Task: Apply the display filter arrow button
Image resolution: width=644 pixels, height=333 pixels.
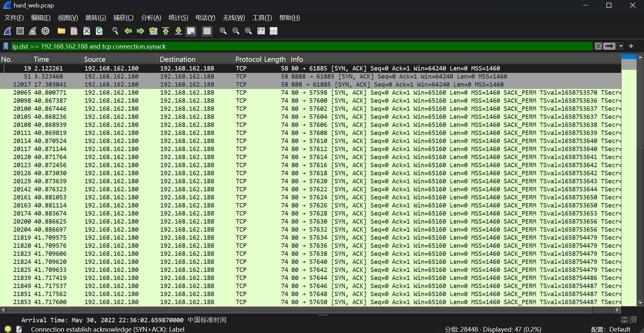Action: click(x=609, y=46)
